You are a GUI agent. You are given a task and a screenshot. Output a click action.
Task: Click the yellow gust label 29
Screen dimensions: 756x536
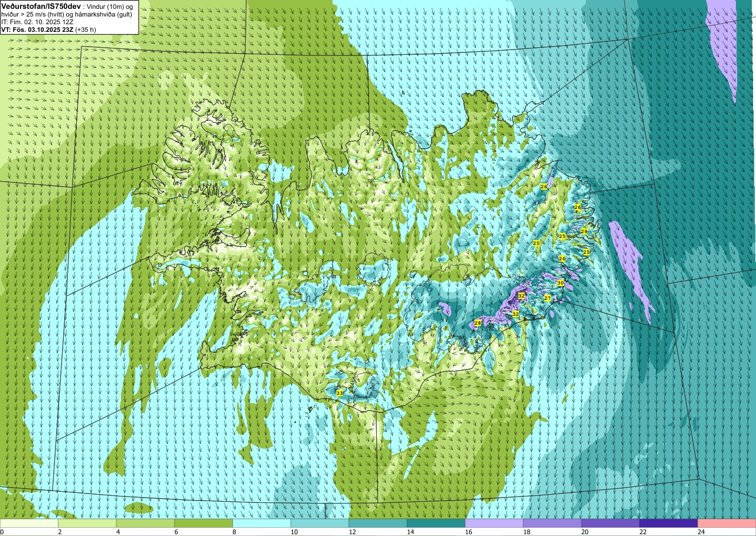pyautogui.click(x=584, y=231)
